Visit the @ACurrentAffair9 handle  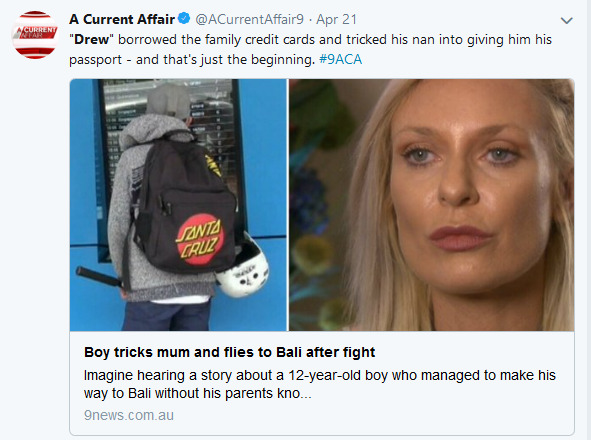tap(250, 19)
